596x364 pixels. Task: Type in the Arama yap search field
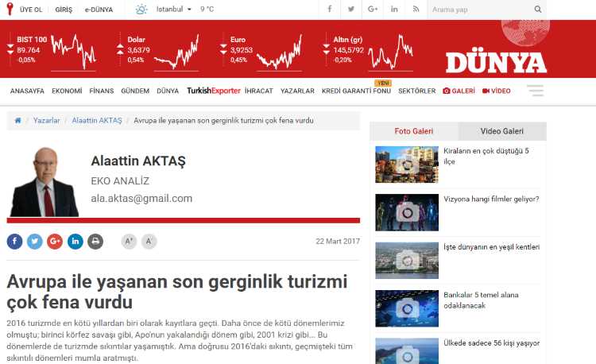click(479, 10)
